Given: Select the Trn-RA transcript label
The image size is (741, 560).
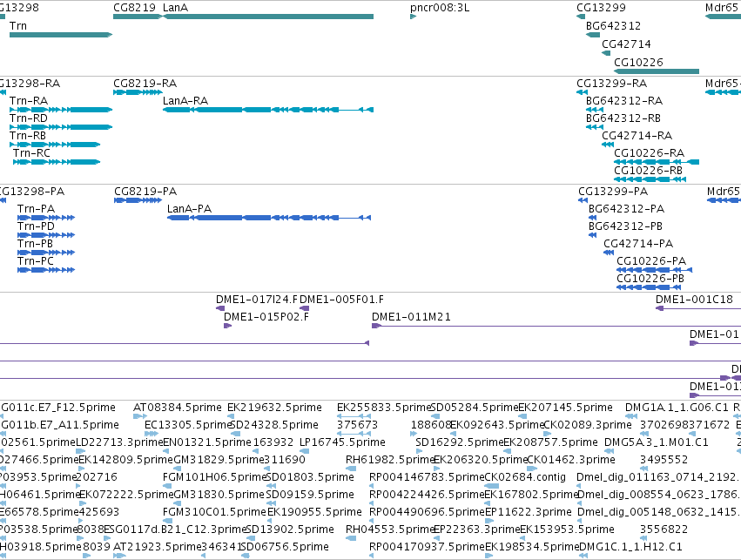Looking at the screenshot, I should pos(29,101).
